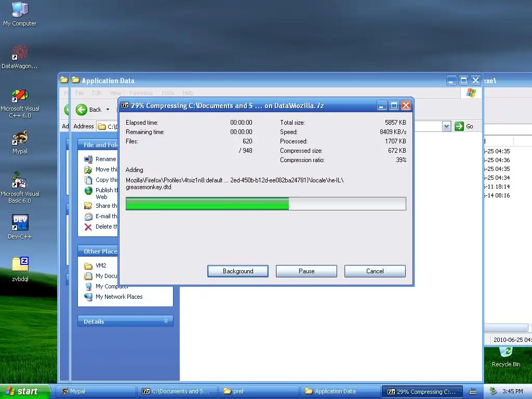The image size is (532, 399).
Task: Click Share this folder icon
Action: coord(88,206)
